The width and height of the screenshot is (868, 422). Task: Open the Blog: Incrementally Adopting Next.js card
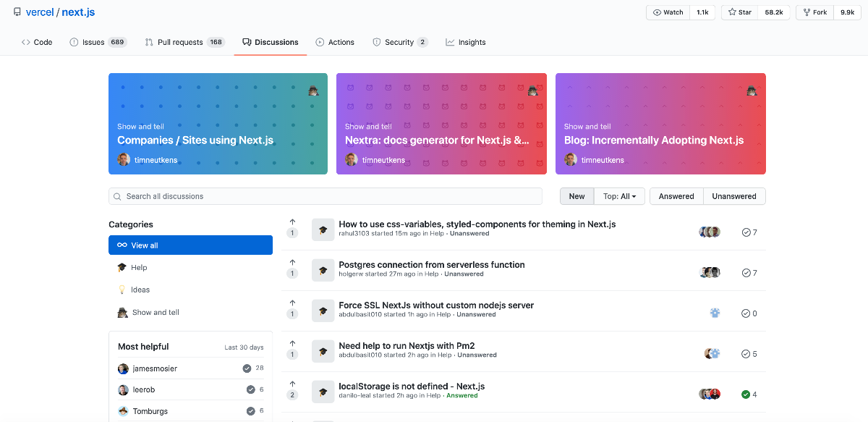point(660,124)
